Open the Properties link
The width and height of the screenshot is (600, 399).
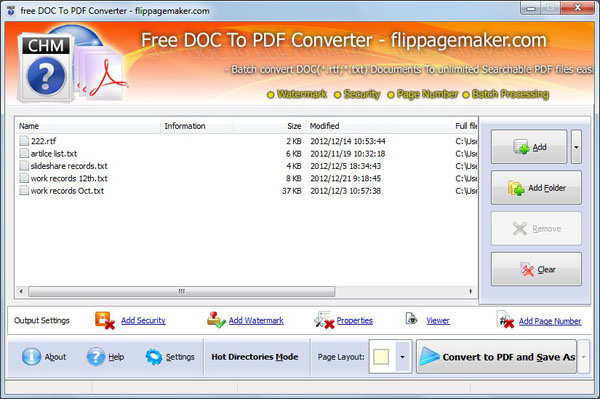click(355, 321)
